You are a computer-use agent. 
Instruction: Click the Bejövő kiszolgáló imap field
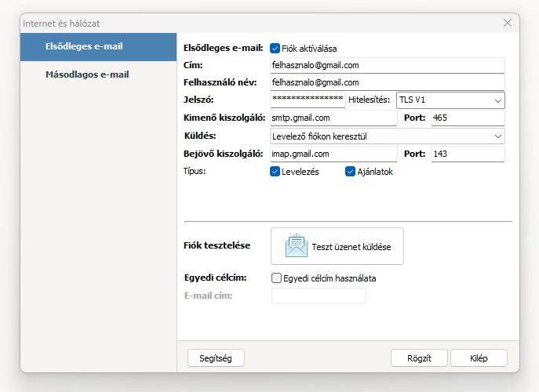coord(333,154)
